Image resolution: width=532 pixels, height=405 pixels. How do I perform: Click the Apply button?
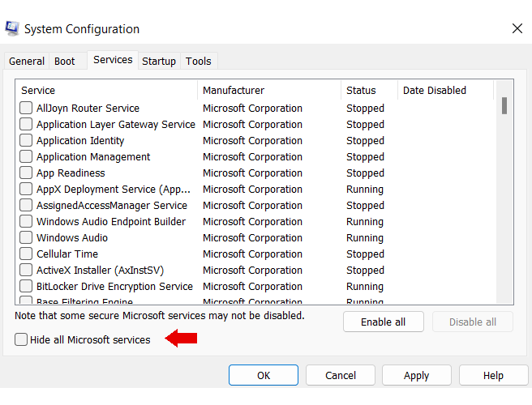pos(416,376)
